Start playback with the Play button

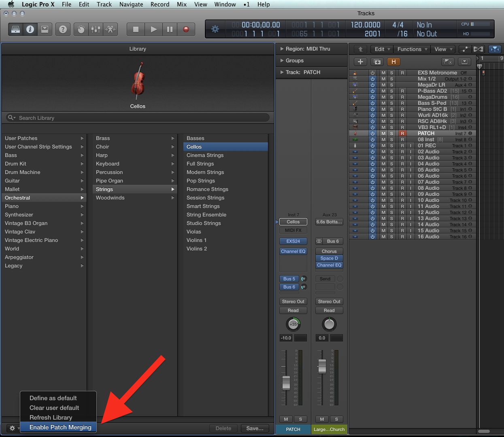click(x=153, y=30)
